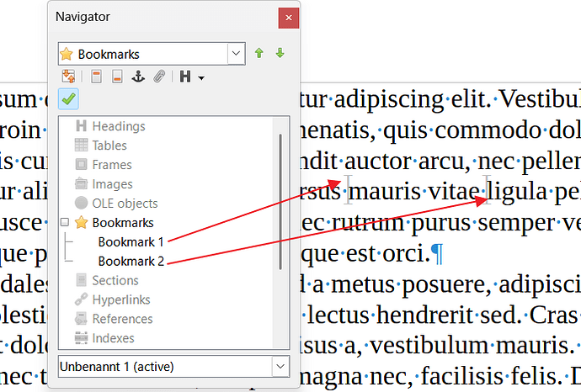
Task: Open the heading levels dropdown arrow
Action: [202, 77]
